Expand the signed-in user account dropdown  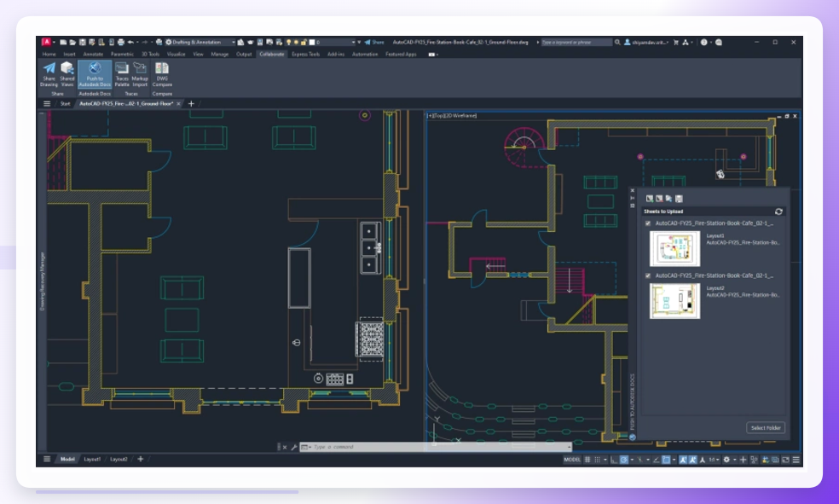click(x=646, y=43)
